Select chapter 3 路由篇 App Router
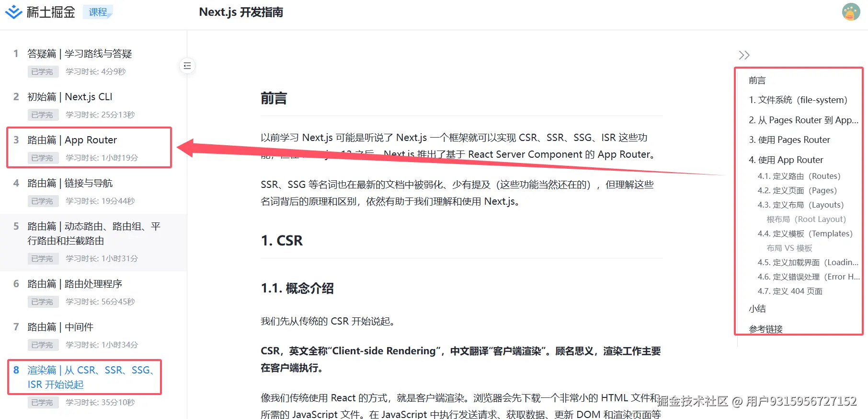This screenshot has width=868, height=419. click(x=72, y=140)
